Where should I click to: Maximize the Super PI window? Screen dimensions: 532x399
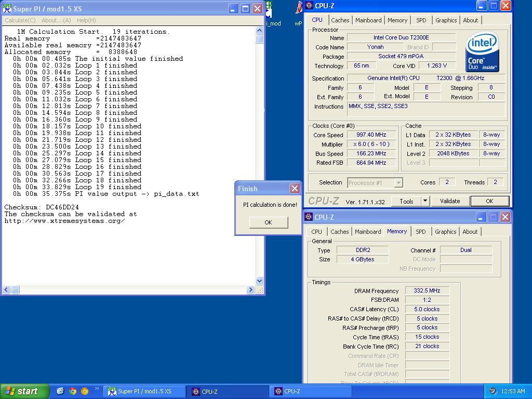coord(245,9)
